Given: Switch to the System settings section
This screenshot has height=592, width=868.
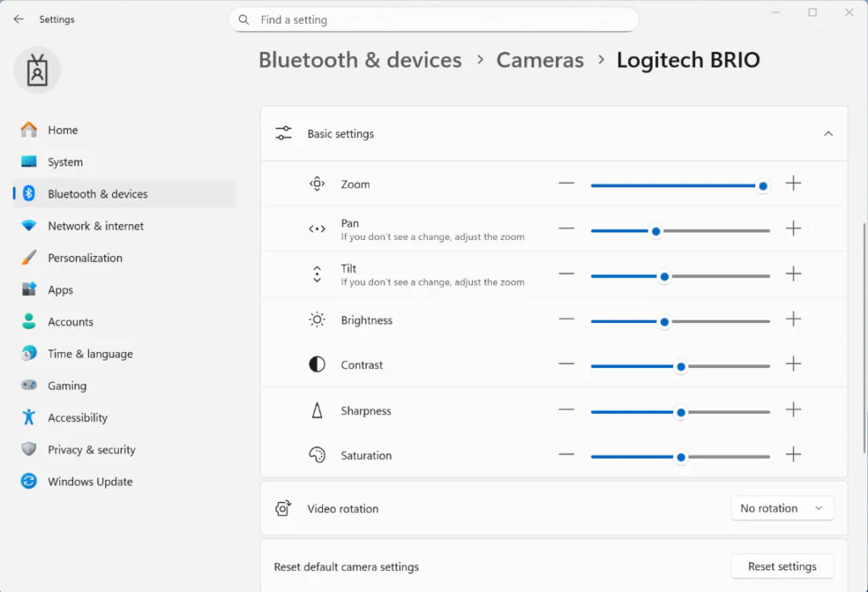Looking at the screenshot, I should pos(66,161).
